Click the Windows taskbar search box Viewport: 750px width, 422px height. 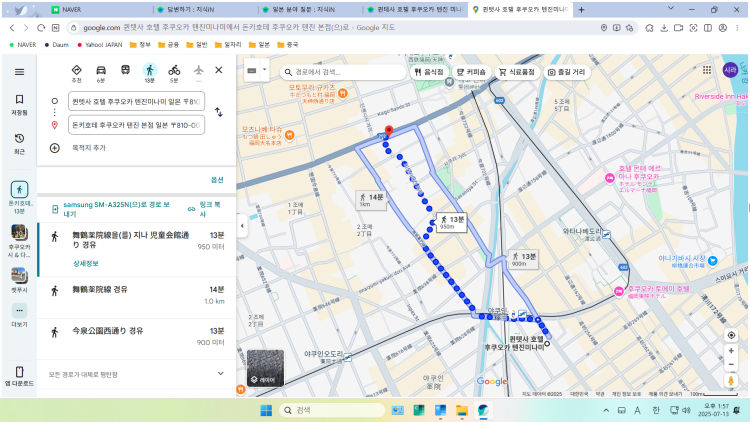(x=332, y=410)
